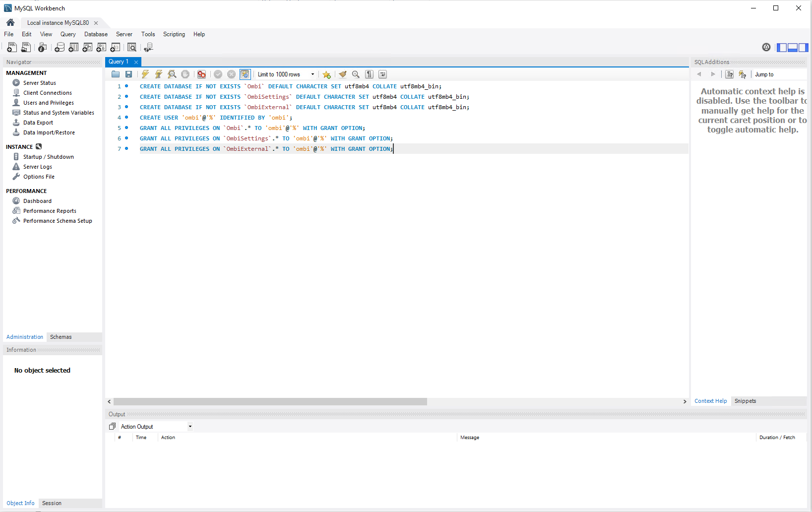Open Data Import/Restore

tap(49, 132)
